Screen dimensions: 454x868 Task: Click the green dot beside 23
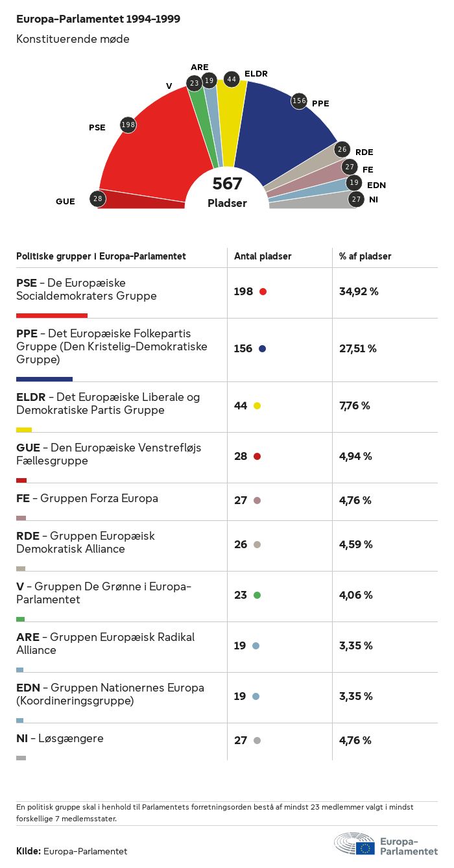257,596
